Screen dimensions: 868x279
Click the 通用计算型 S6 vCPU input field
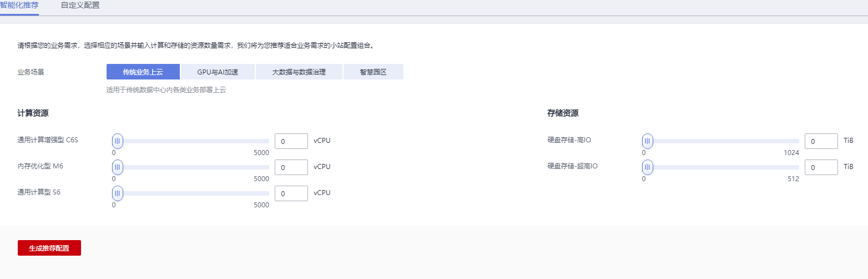pyautogui.click(x=291, y=193)
